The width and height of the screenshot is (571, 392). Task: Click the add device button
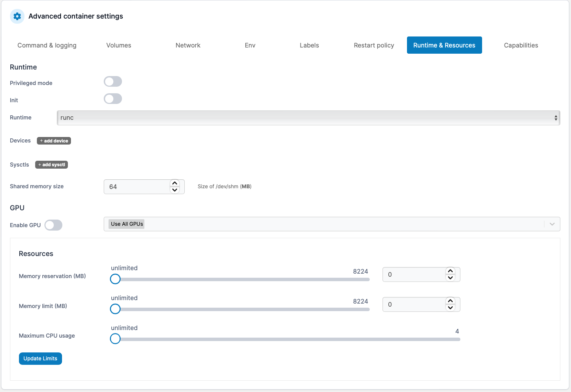pyautogui.click(x=54, y=140)
